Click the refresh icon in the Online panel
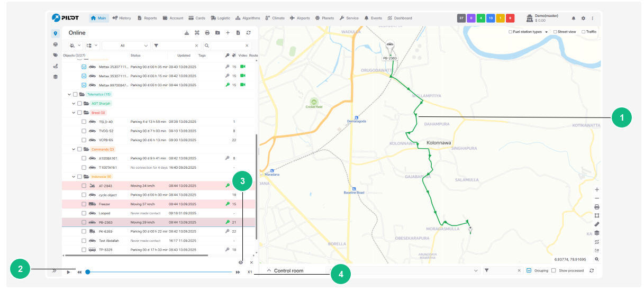The image size is (644, 291). click(x=248, y=33)
